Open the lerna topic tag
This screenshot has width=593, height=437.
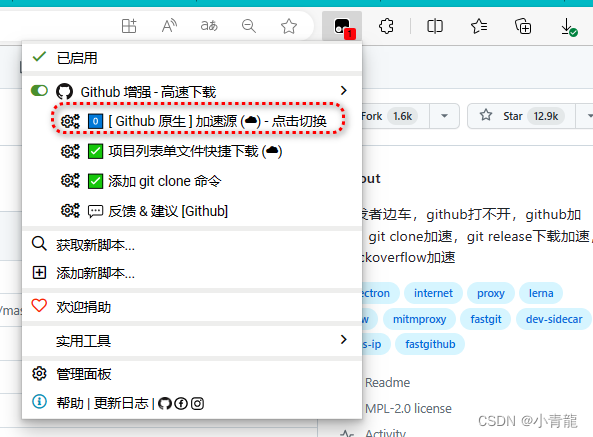coord(541,293)
